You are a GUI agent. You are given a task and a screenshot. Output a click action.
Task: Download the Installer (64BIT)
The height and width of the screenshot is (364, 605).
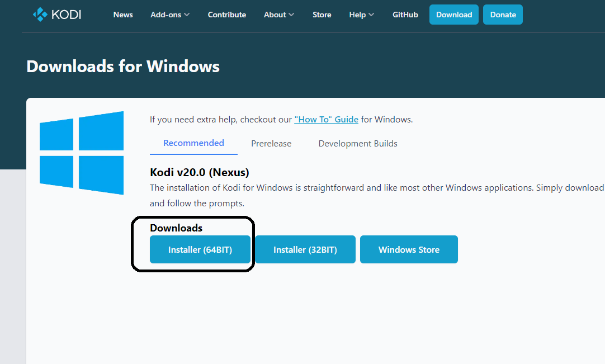tap(200, 249)
